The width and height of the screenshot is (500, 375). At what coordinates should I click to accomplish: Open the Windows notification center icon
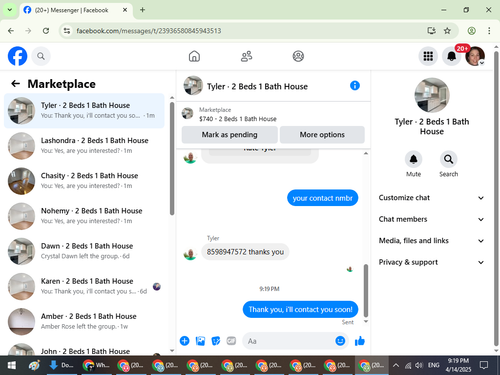coord(484,365)
